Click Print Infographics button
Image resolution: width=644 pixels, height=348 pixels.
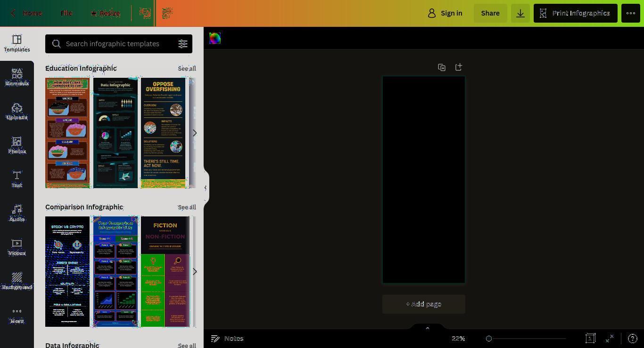click(575, 13)
